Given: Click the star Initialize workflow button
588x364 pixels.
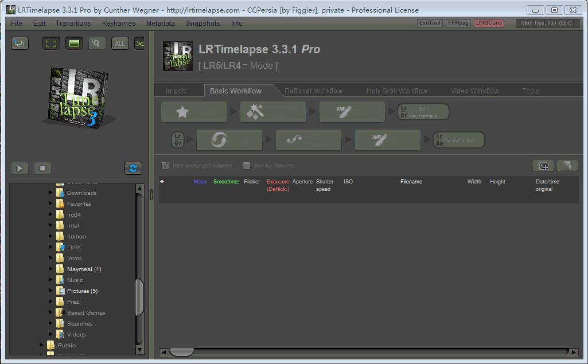Looking at the screenshot, I should click(x=194, y=112).
